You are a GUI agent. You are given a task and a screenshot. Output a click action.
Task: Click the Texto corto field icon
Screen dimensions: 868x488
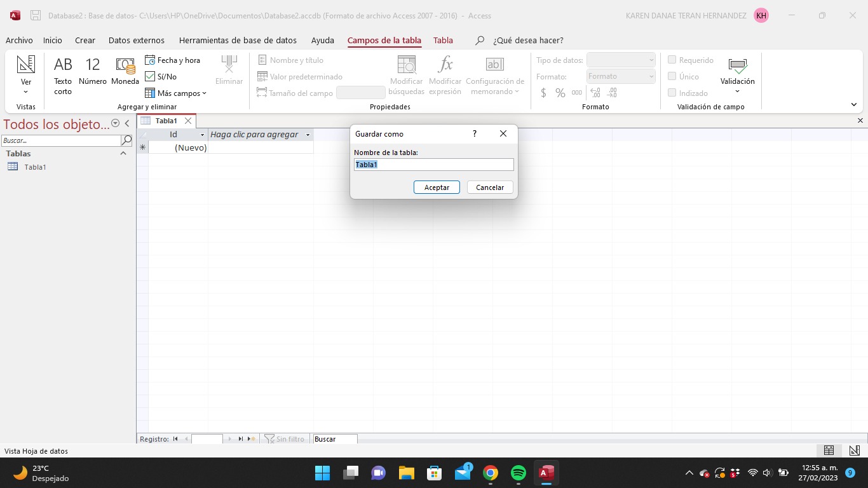coord(63,74)
